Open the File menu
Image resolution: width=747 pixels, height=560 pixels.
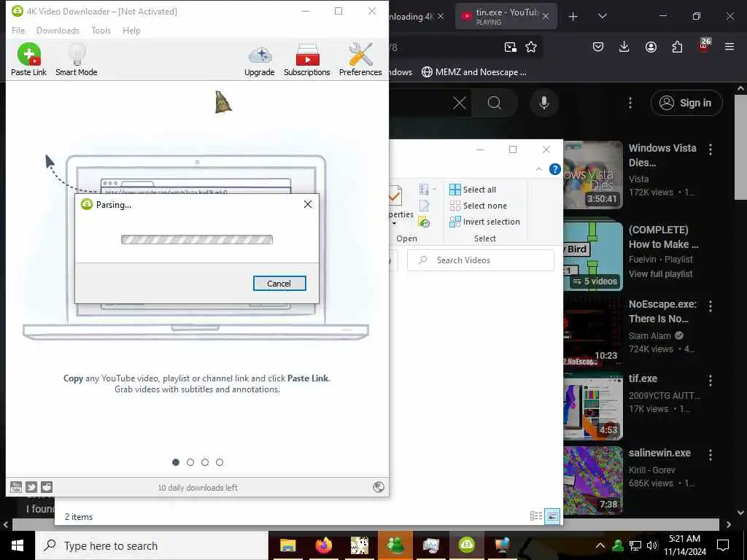point(18,31)
